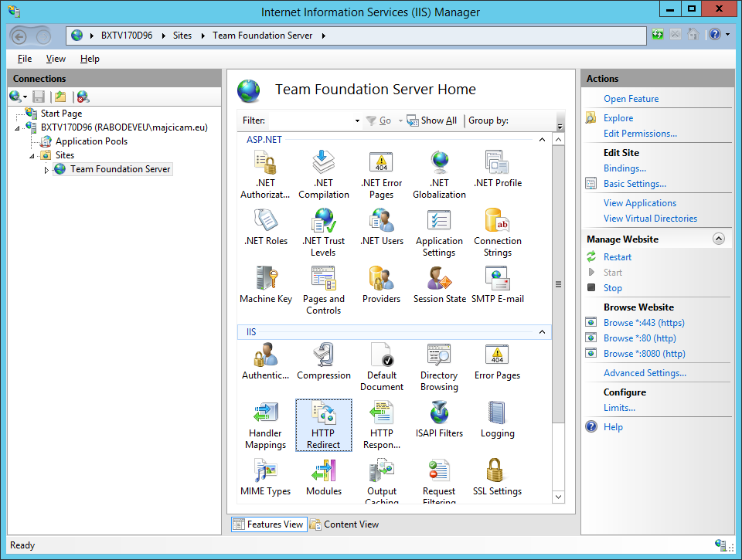This screenshot has width=742, height=560.
Task: Click the refresh page icon in address bar
Action: coord(657,35)
